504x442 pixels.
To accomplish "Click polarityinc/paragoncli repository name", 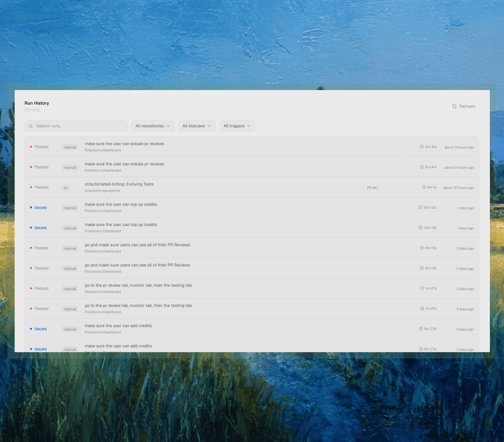I will 102,190.
